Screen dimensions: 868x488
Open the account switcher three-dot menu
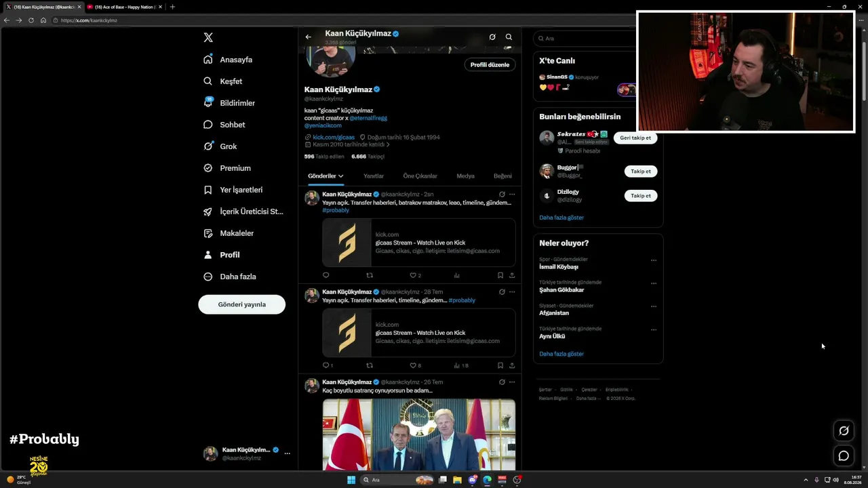287,453
